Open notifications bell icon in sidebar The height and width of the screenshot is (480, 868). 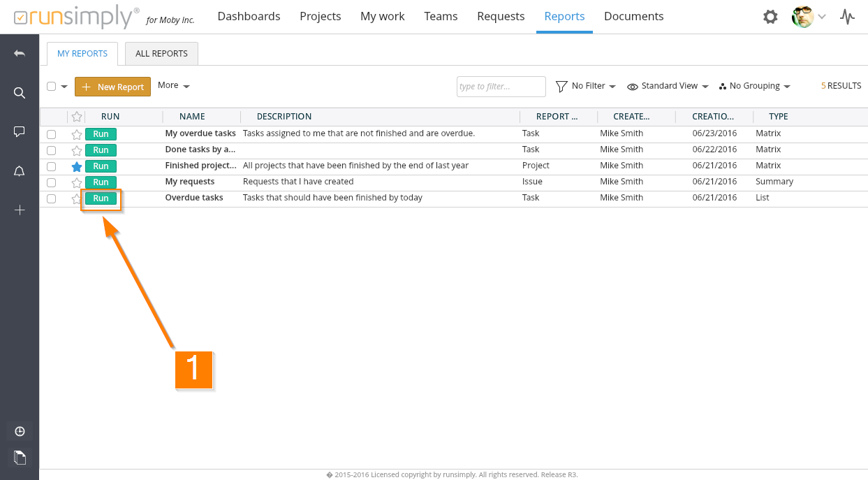20,171
